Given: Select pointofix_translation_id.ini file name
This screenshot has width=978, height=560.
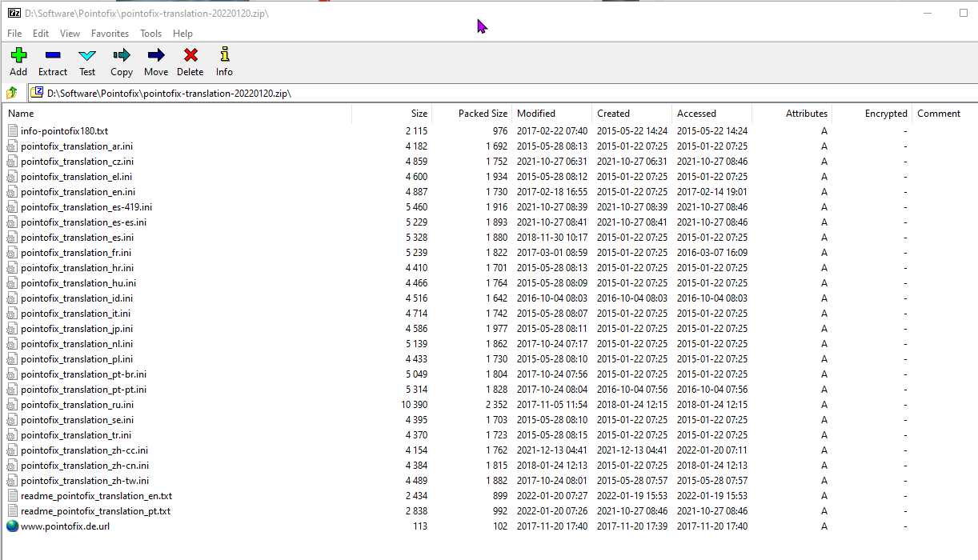Looking at the screenshot, I should coord(77,298).
